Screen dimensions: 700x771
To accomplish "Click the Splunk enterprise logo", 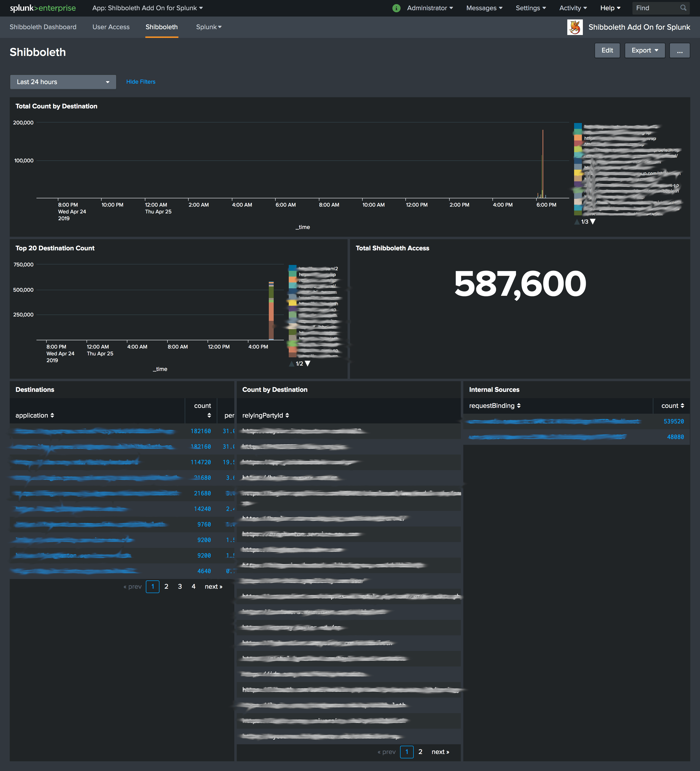I will [x=43, y=8].
